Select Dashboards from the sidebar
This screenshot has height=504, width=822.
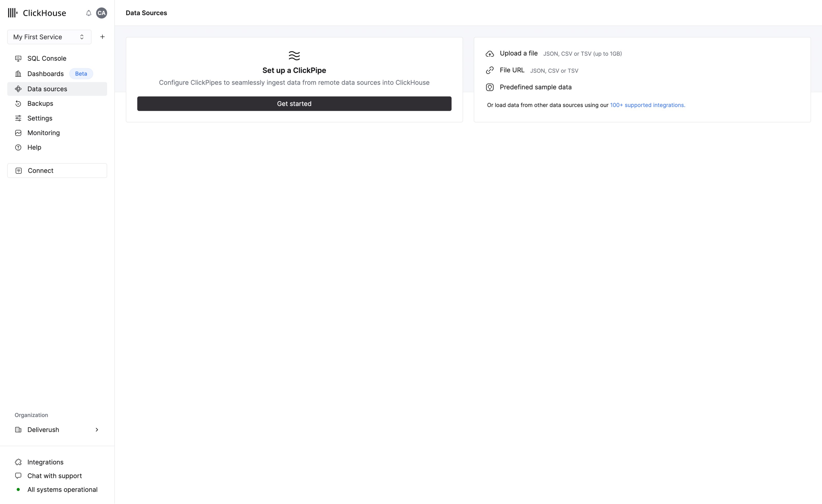click(45, 73)
